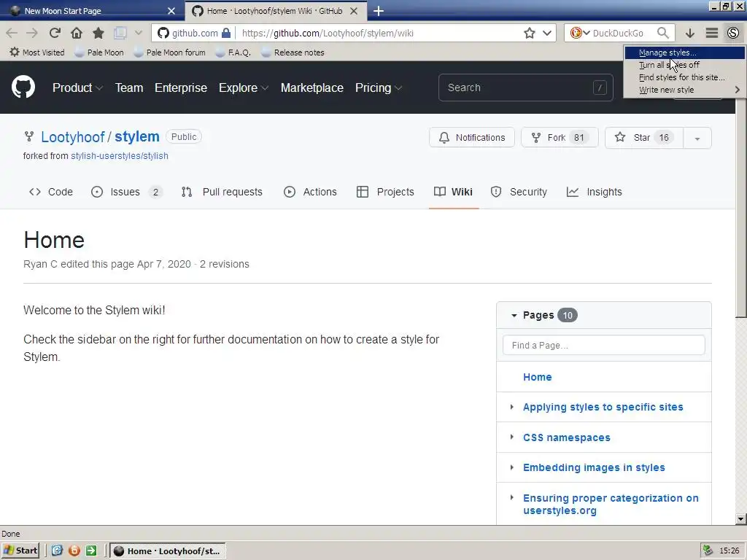Go forward to next page

32,33
